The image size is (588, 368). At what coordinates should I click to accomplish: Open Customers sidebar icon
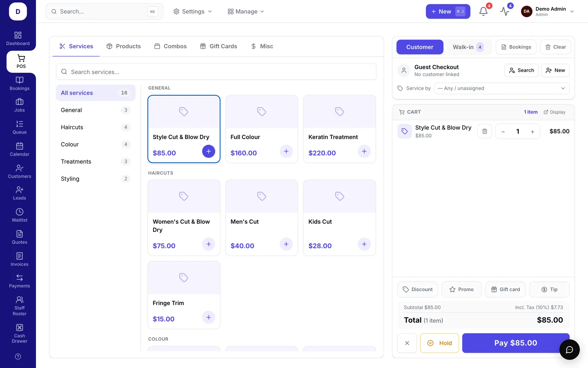(x=19, y=171)
